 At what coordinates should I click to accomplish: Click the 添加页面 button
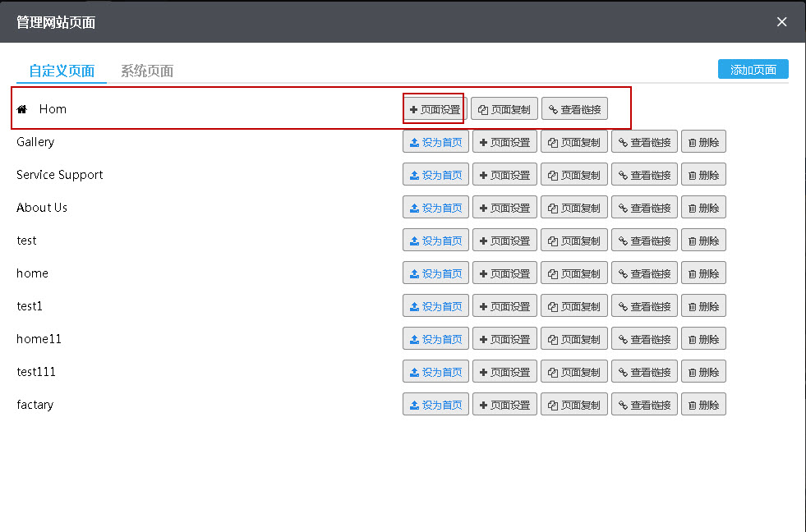click(x=753, y=70)
